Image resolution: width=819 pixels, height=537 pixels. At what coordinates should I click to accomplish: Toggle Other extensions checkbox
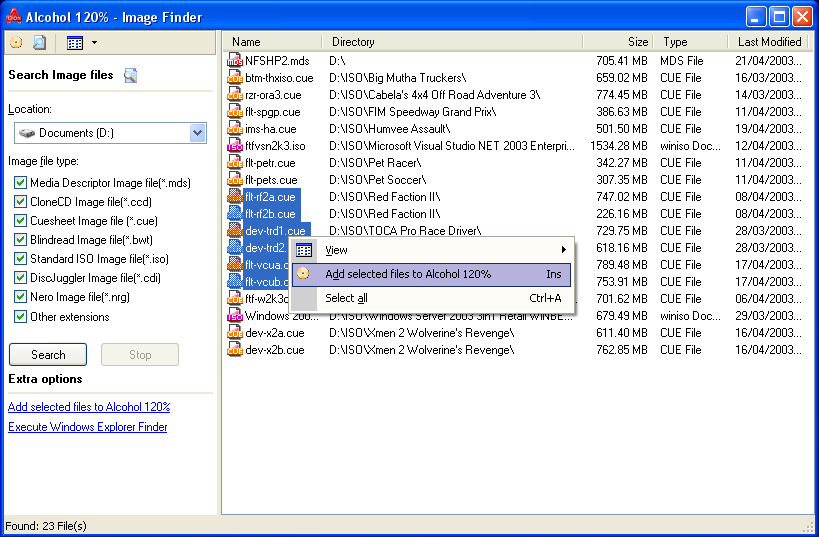[20, 317]
